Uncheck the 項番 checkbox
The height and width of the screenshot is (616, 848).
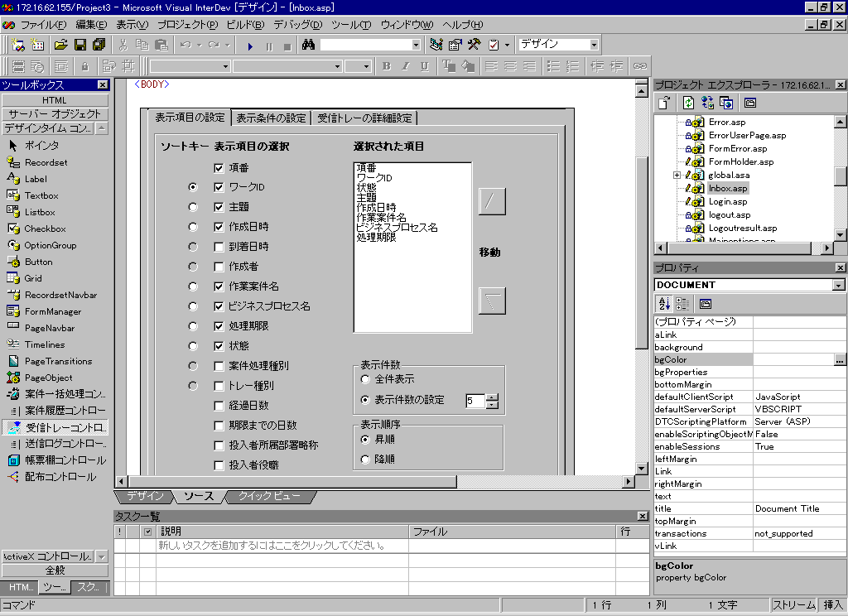click(x=219, y=168)
